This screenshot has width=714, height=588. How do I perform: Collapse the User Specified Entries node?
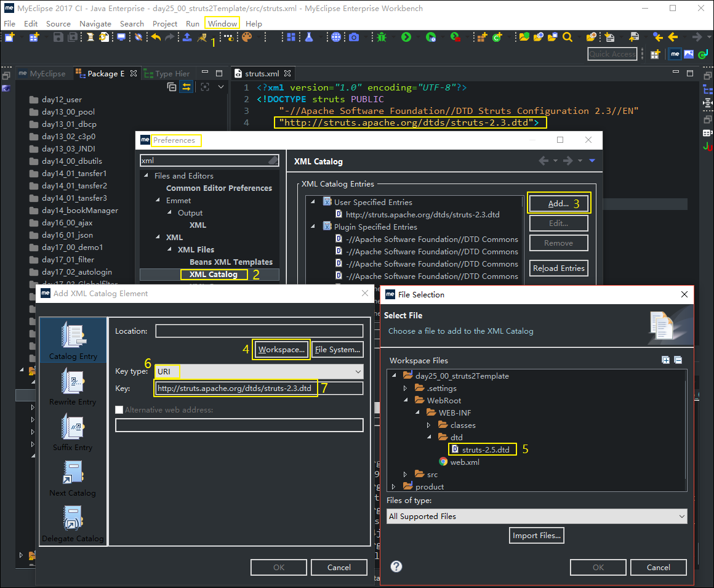(x=313, y=202)
